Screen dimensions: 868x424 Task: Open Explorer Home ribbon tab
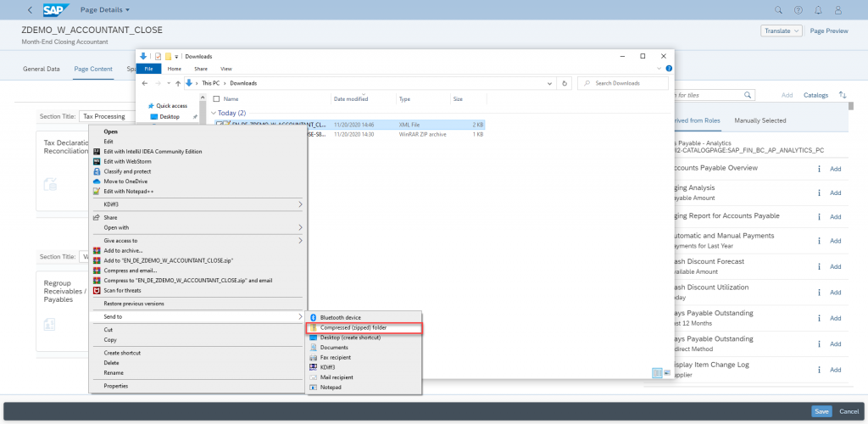pos(175,69)
